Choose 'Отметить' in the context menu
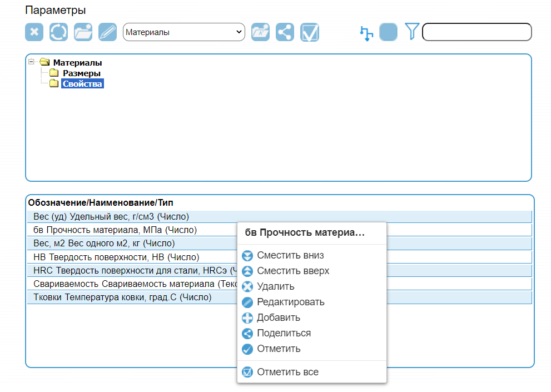Image resolution: width=551 pixels, height=392 pixels. tap(279, 349)
